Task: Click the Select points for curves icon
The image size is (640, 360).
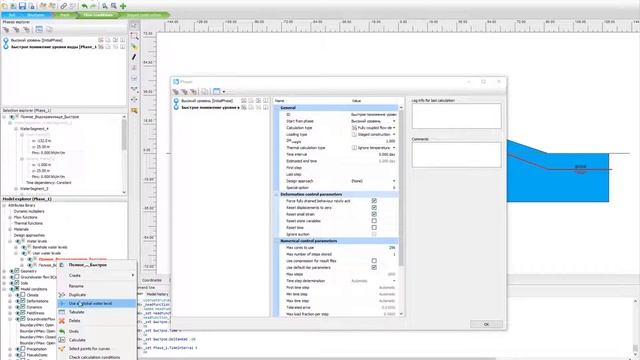Action: [x=62, y=349]
